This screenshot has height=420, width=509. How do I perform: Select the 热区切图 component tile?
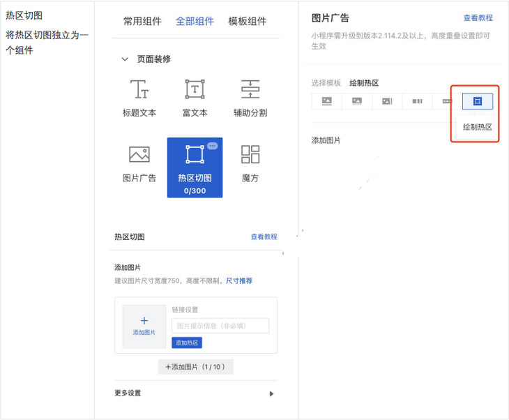coord(195,167)
